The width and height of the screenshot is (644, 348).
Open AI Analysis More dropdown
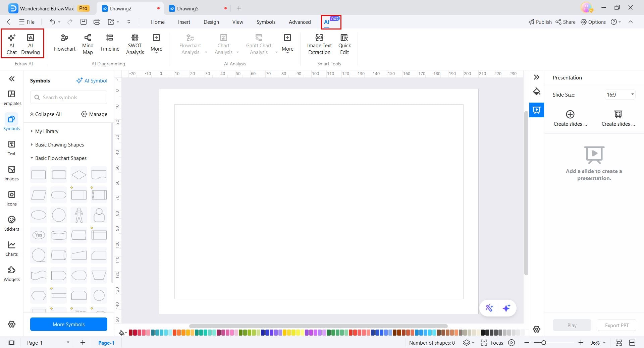point(287,44)
